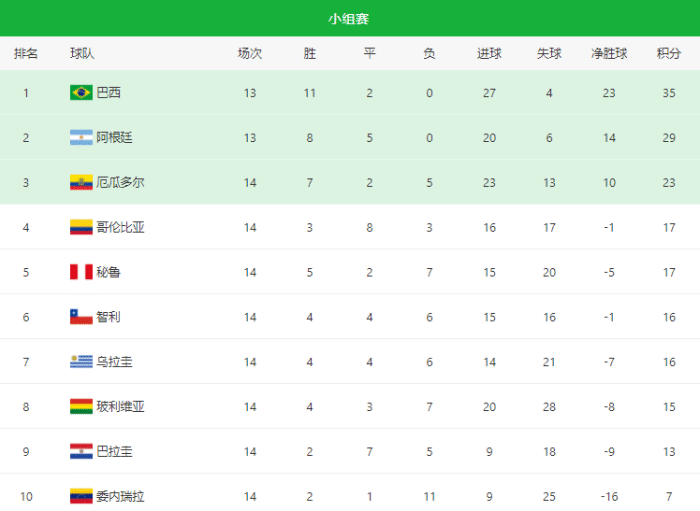Click the Ecuador flag icon
Screen dimensions: 700x511
81,183
